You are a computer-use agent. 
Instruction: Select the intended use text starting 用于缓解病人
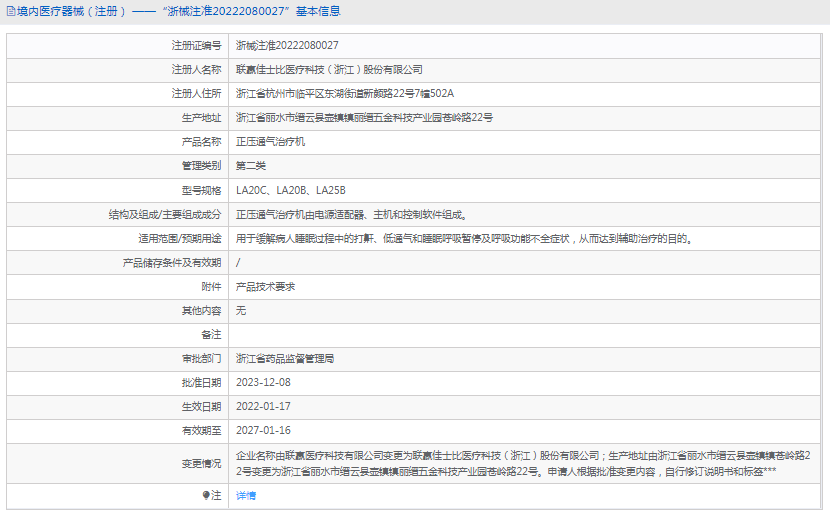(x=464, y=239)
